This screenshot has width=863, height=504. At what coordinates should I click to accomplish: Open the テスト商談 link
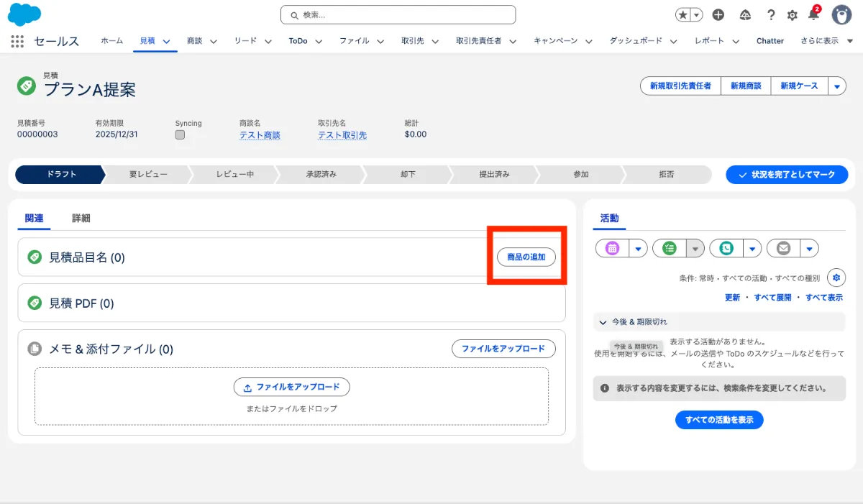tap(260, 134)
